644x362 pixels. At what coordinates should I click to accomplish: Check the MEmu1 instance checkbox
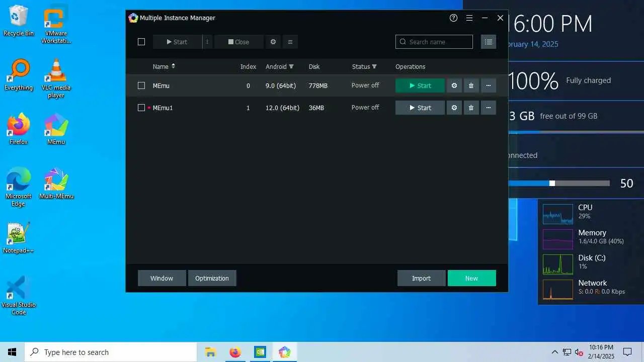click(x=141, y=108)
